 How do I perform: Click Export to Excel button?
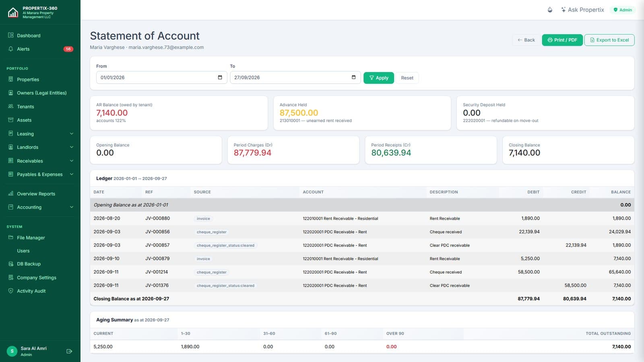pos(609,40)
